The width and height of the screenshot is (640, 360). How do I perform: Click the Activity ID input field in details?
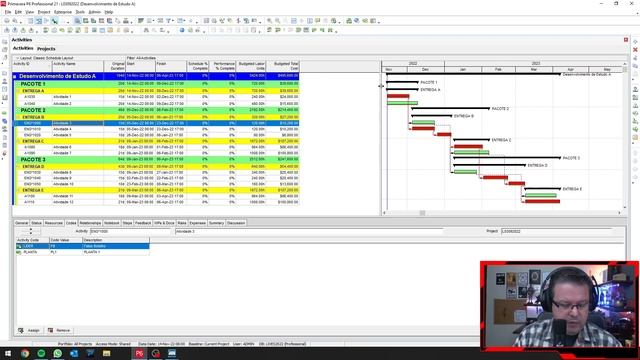(131, 231)
